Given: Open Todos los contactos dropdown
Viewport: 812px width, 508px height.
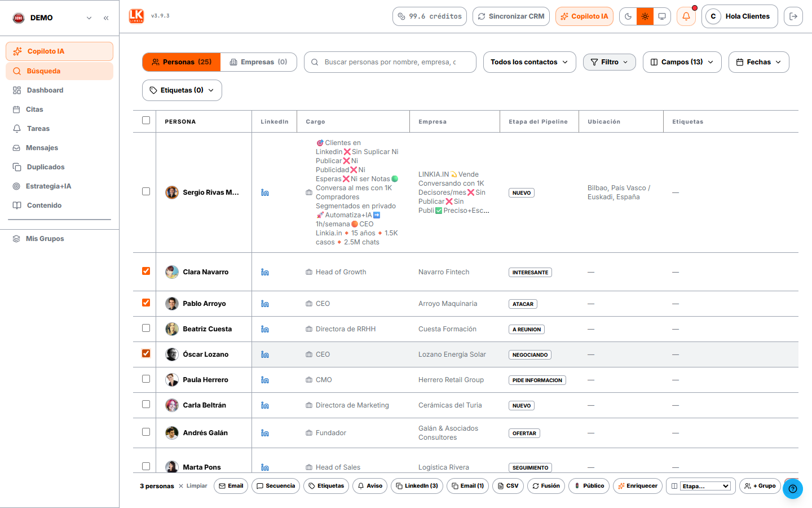Looking at the screenshot, I should coord(529,62).
